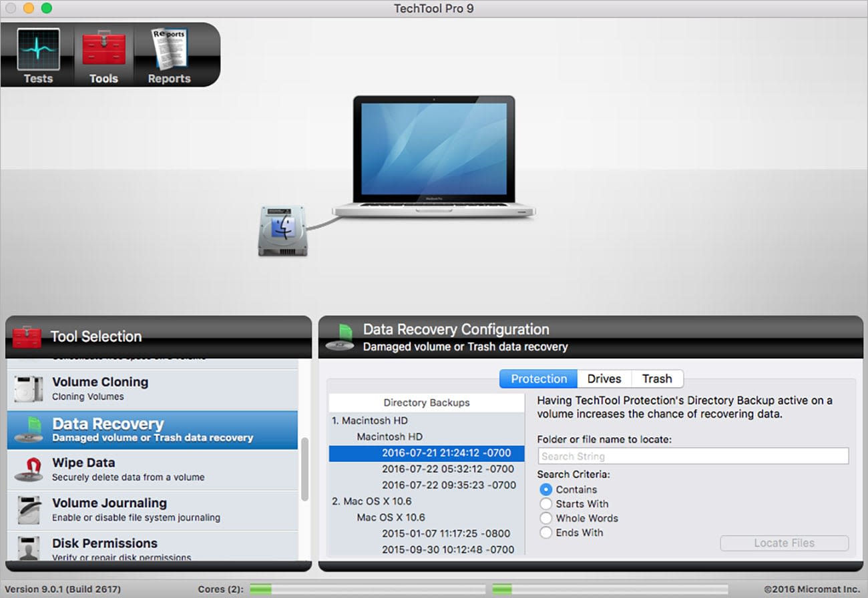Select the Starts With radio button
This screenshot has height=598, width=868.
pos(546,504)
